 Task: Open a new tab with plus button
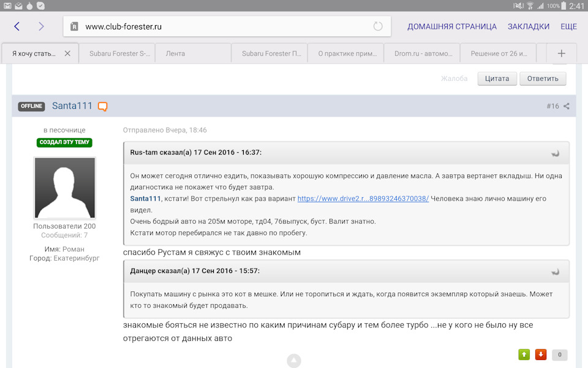pos(561,53)
